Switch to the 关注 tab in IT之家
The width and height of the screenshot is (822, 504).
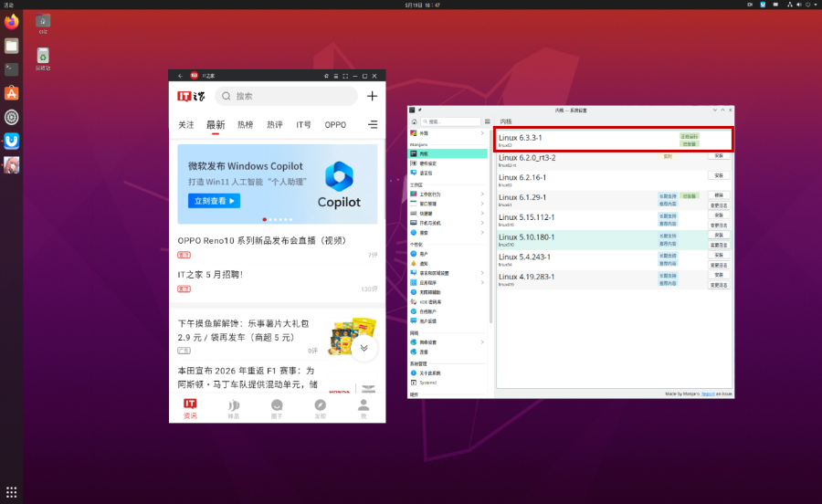[186, 125]
